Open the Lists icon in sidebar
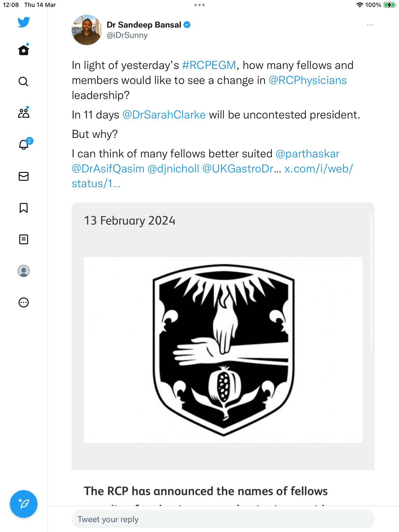399x532 pixels. (24, 239)
